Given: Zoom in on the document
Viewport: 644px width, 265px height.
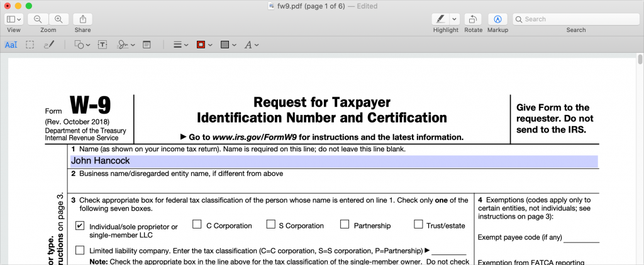Looking at the screenshot, I should (58, 19).
